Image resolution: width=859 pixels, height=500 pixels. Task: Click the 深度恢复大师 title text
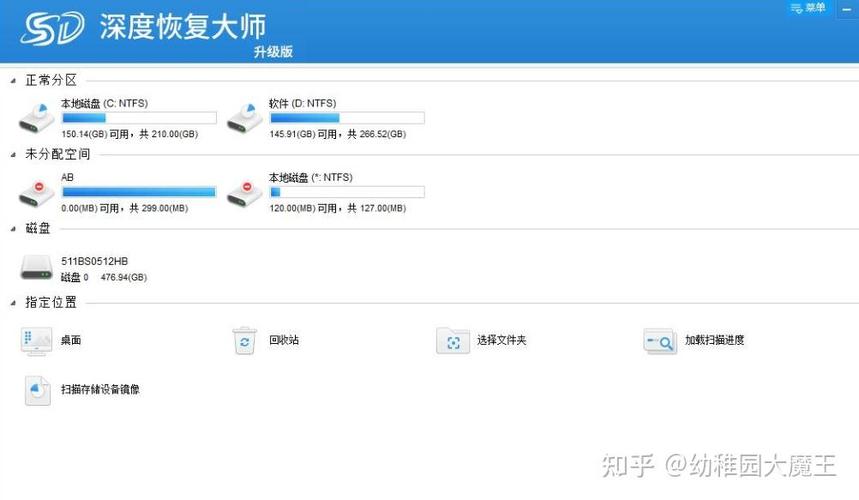[182, 26]
